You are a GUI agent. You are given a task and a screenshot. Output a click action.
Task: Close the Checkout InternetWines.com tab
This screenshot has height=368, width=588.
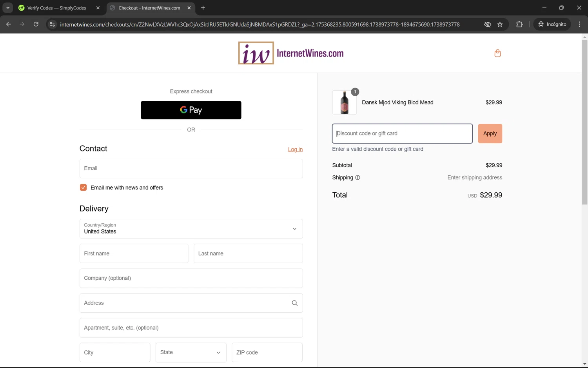[189, 8]
